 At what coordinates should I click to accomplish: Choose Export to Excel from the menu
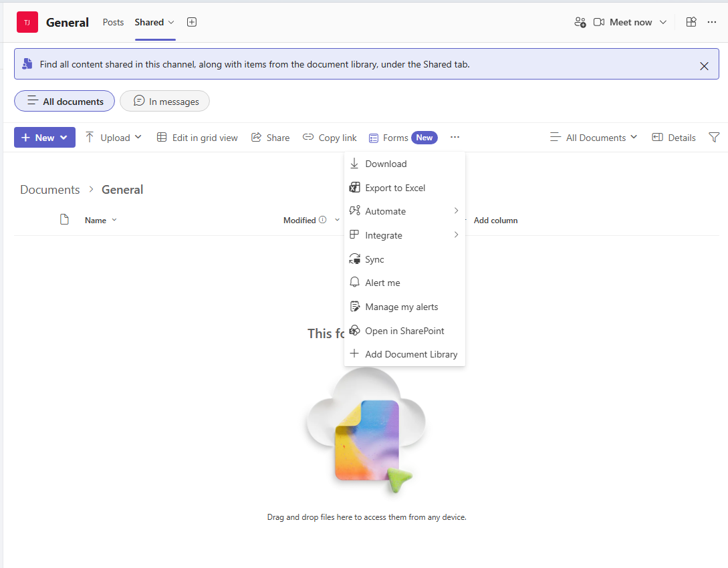[x=394, y=187]
